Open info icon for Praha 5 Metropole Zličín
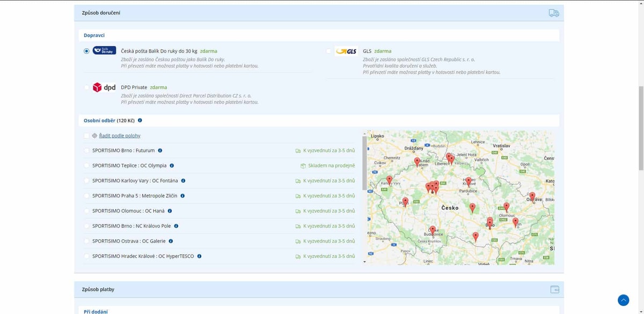Viewport: 644px width, 314px height. 182,196
